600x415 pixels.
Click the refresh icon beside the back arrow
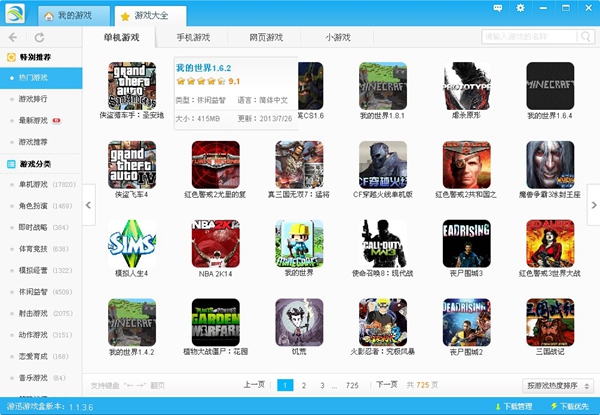[x=39, y=36]
